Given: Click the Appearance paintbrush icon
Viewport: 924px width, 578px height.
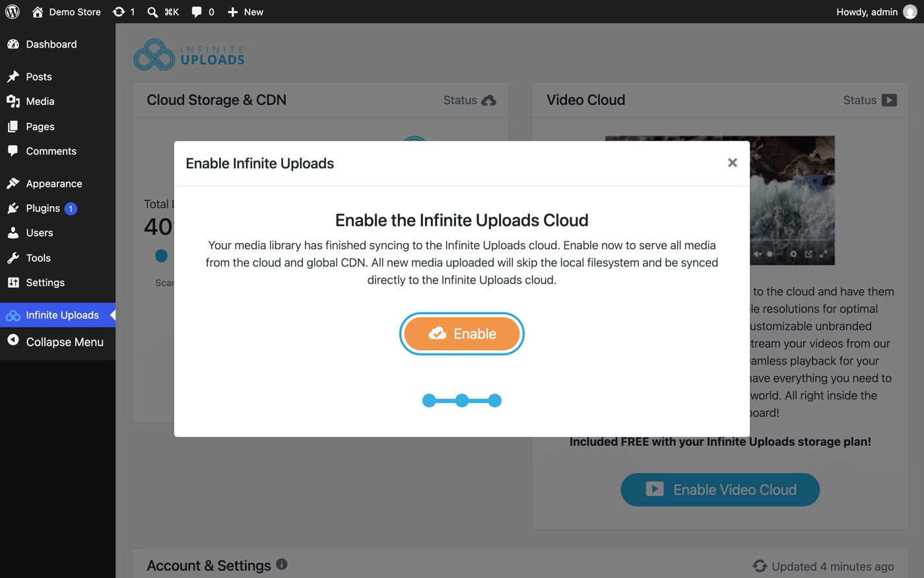Looking at the screenshot, I should click(13, 184).
